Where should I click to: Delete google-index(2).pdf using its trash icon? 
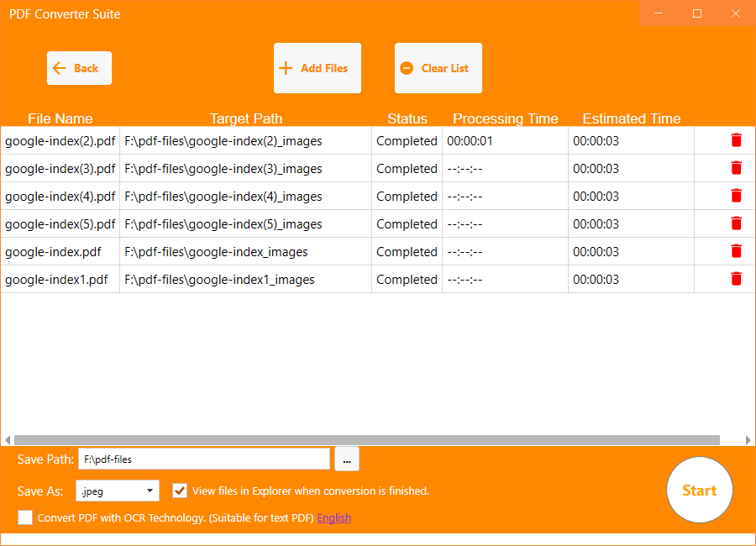[x=737, y=140]
